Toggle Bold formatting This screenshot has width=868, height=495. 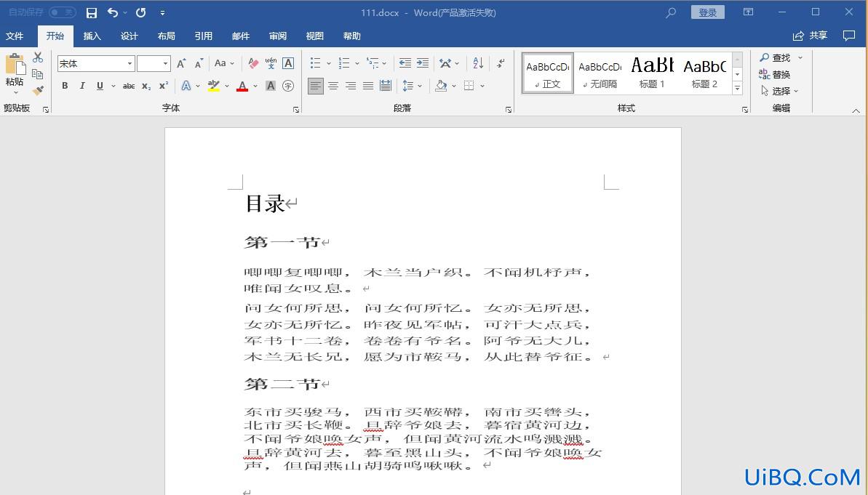(x=65, y=86)
